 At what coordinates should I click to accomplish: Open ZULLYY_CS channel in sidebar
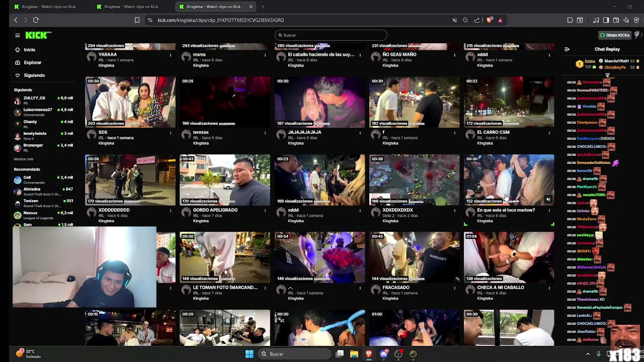point(43,100)
